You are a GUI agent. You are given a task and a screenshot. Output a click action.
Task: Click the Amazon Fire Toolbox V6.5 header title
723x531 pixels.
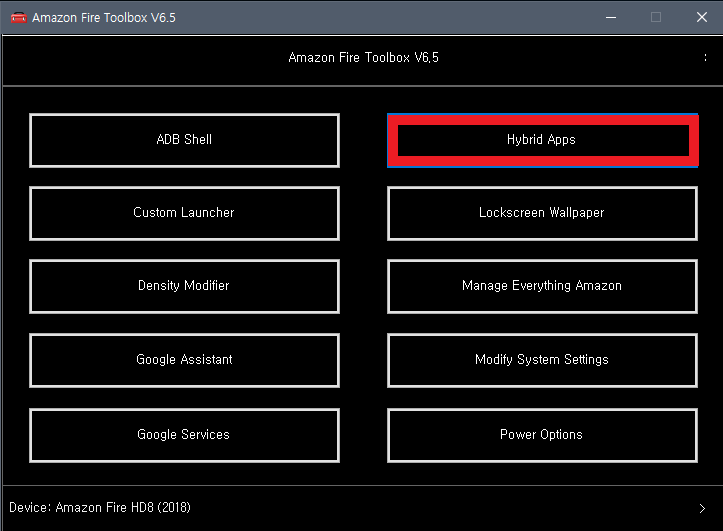[363, 58]
